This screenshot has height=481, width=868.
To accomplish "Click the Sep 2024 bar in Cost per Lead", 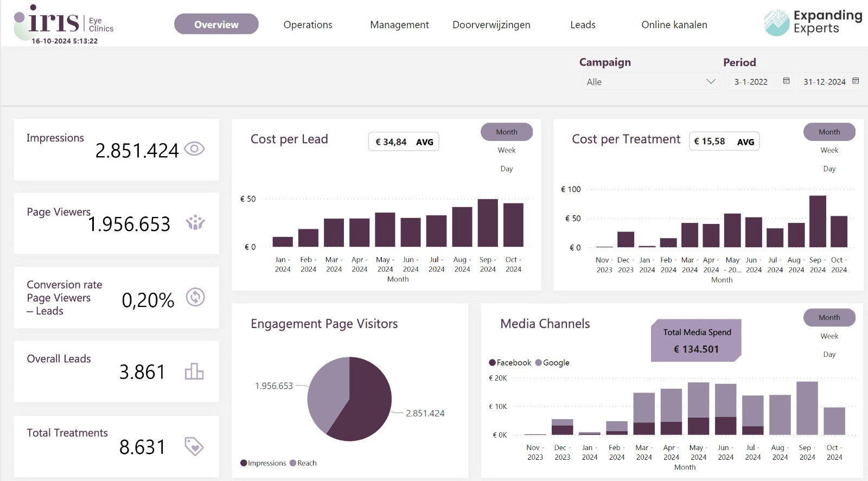I will coord(487,223).
